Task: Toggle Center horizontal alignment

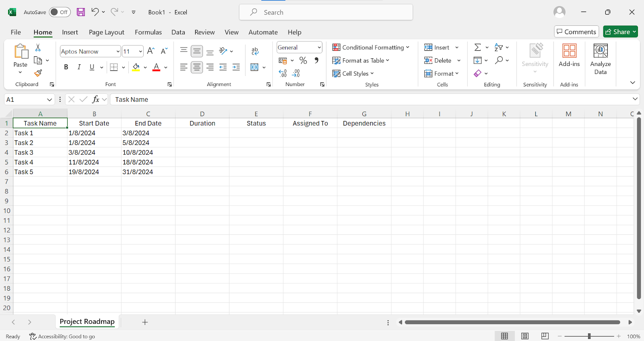Action: pos(197,67)
